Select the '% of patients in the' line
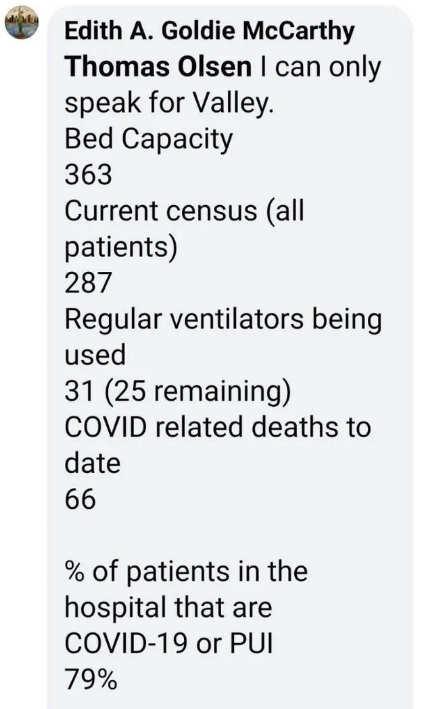Screen dimensions: 425x709 186,572
